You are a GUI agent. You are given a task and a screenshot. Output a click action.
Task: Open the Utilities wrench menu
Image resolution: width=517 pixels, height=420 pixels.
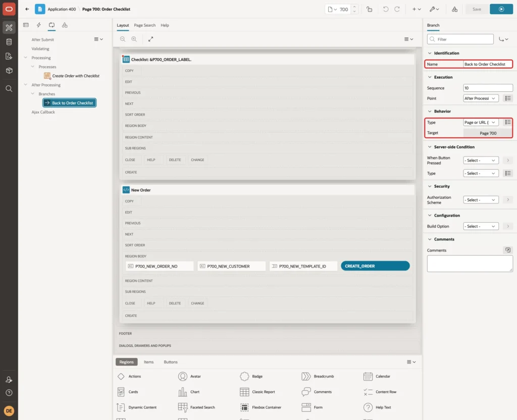[x=434, y=9]
